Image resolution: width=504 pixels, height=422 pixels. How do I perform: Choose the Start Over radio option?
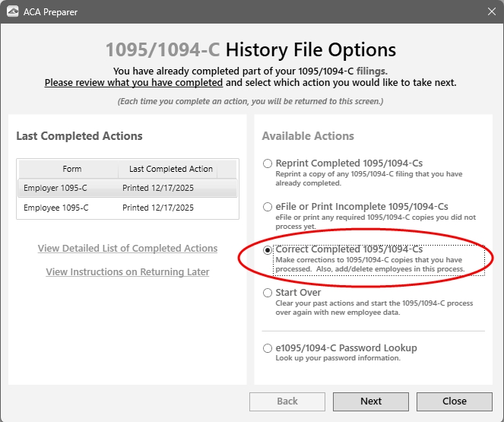pyautogui.click(x=268, y=293)
